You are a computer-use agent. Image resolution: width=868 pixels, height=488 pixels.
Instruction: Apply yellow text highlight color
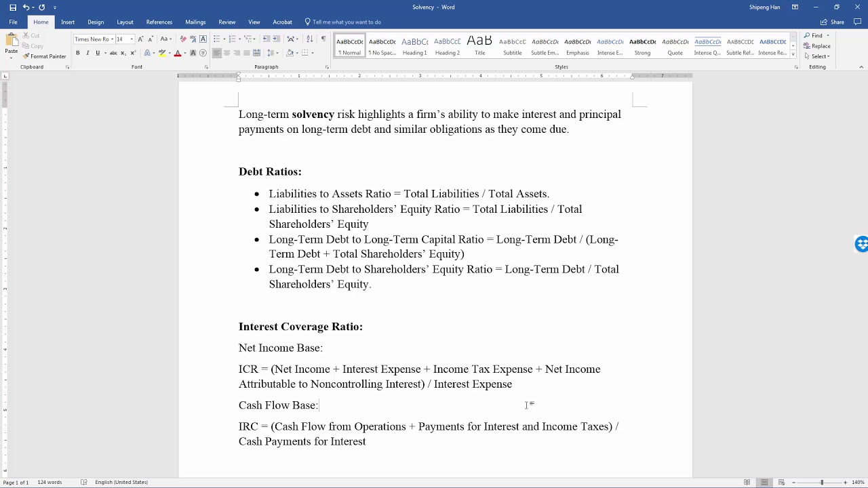163,53
